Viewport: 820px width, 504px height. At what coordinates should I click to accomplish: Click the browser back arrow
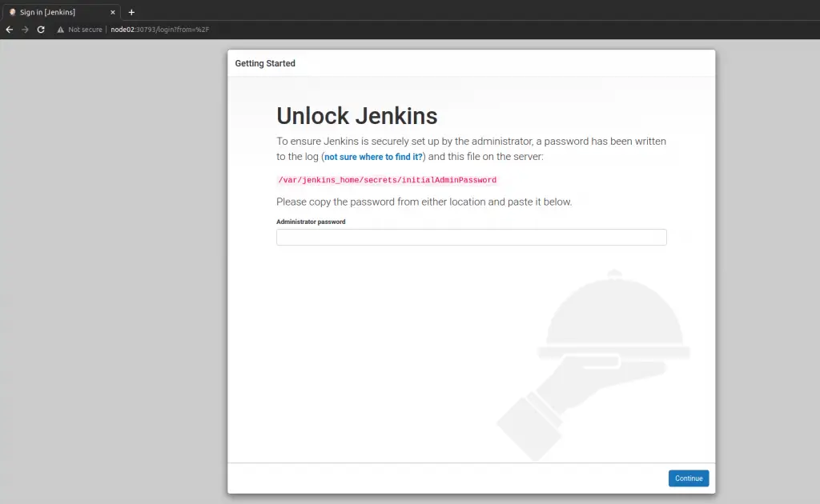click(x=10, y=30)
